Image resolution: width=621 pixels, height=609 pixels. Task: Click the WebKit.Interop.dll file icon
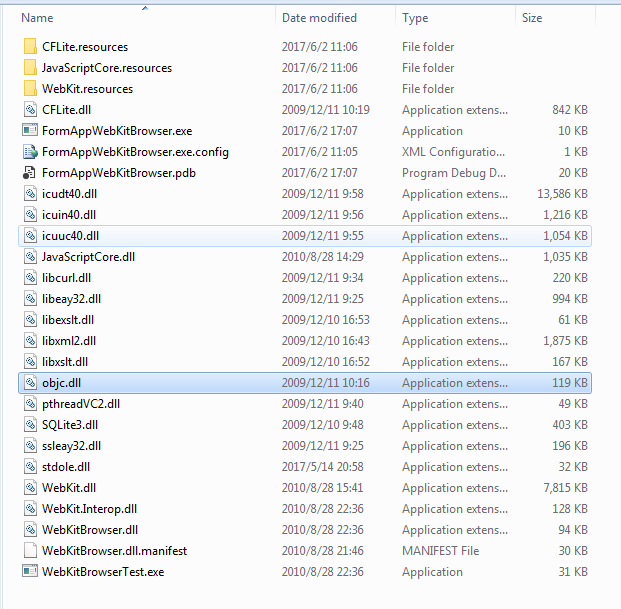click(x=30, y=508)
